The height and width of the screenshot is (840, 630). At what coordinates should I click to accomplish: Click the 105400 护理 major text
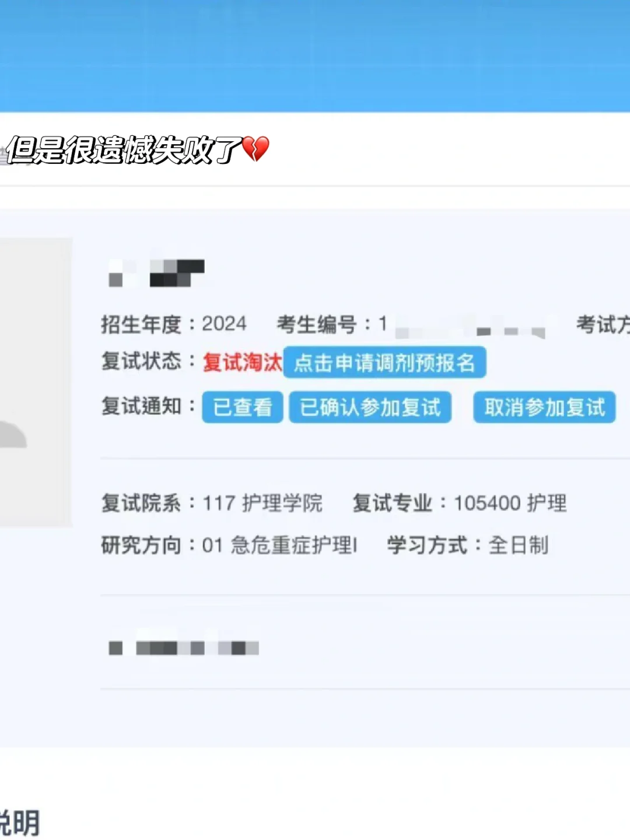[x=510, y=503]
